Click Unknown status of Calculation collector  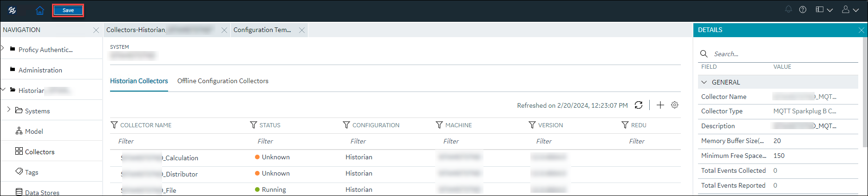click(272, 157)
